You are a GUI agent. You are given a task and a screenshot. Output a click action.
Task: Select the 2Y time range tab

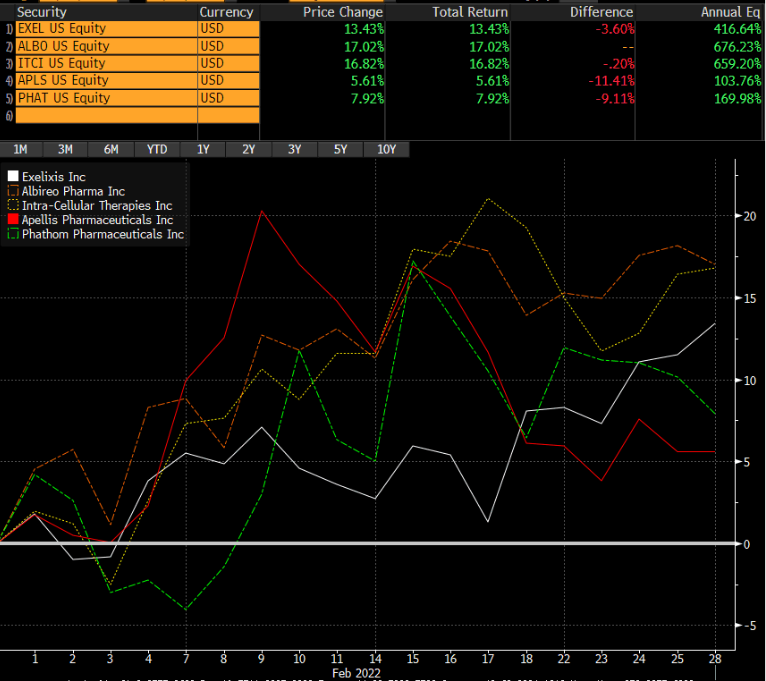(x=249, y=149)
